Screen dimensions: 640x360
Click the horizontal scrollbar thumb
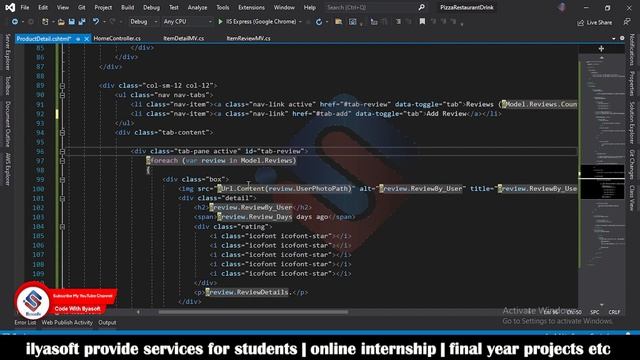(253, 312)
